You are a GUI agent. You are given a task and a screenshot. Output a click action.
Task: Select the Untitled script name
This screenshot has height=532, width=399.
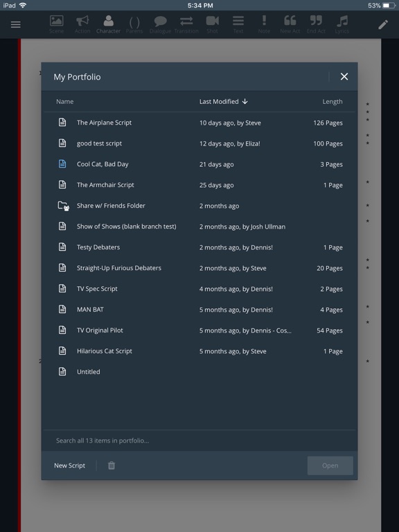89,372
